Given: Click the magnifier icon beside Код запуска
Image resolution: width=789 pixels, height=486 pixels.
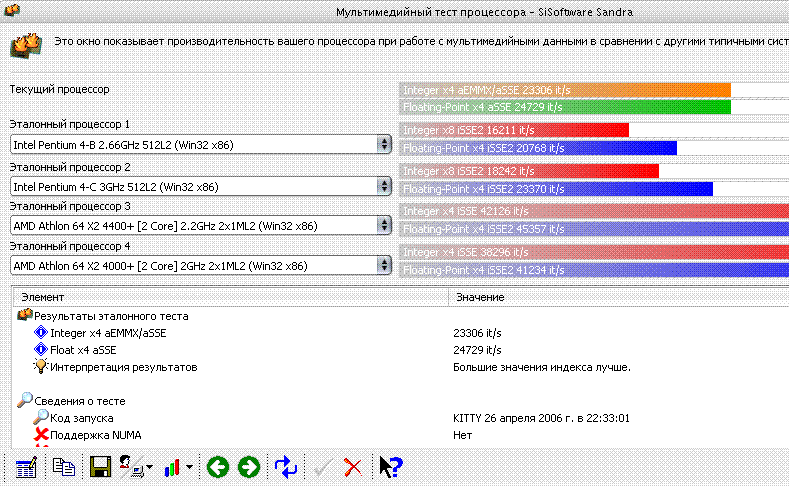Looking at the screenshot, I should (x=41, y=417).
